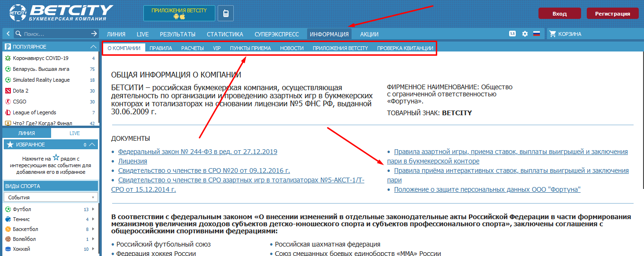This screenshot has height=256, width=644.
Task: Collapse the ПОПУЛЯРНОЕ panel chevron
Action: click(93, 46)
